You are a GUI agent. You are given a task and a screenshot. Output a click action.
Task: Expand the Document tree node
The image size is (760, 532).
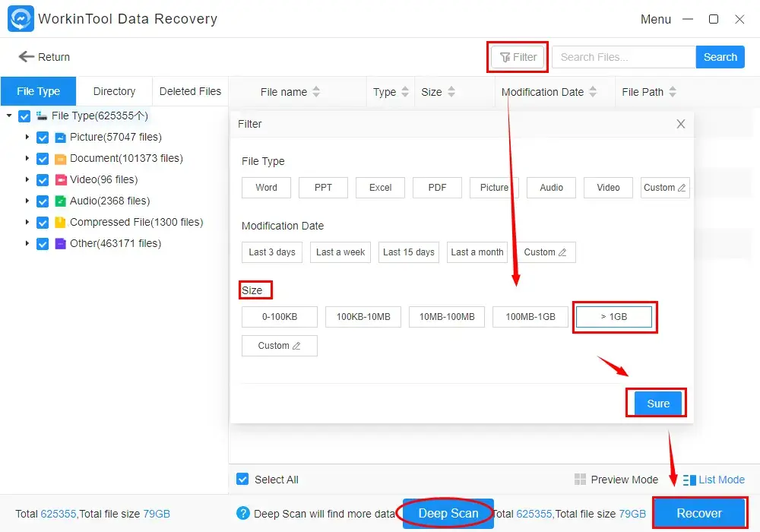tap(27, 158)
